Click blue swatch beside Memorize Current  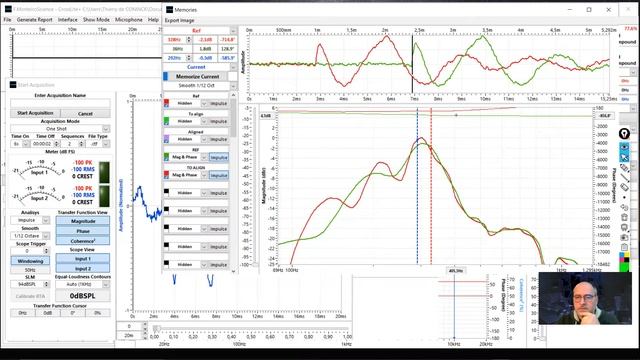tap(165, 76)
